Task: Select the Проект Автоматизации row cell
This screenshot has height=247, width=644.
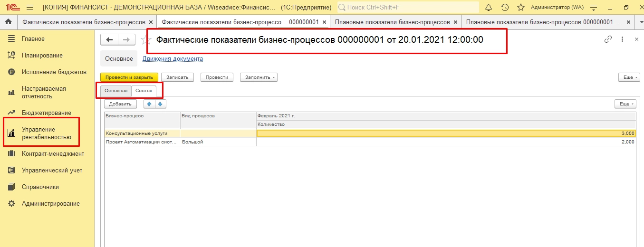Action: click(143, 142)
